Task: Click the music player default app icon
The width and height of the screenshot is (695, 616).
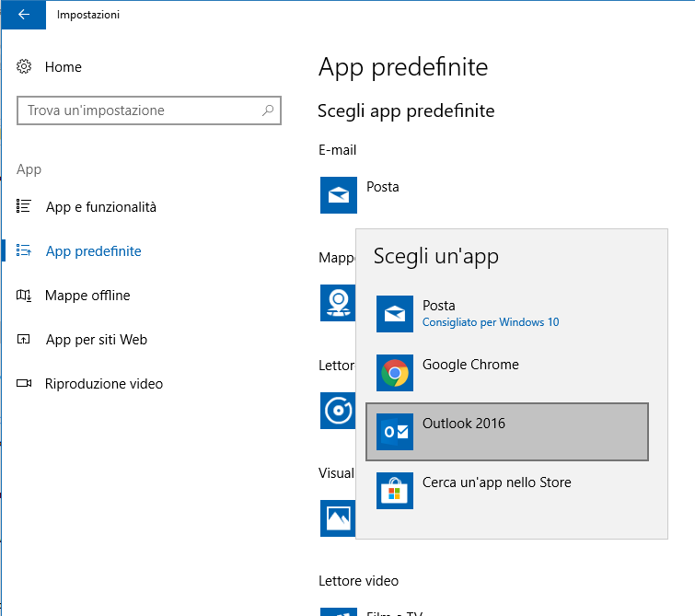Action: point(337,410)
